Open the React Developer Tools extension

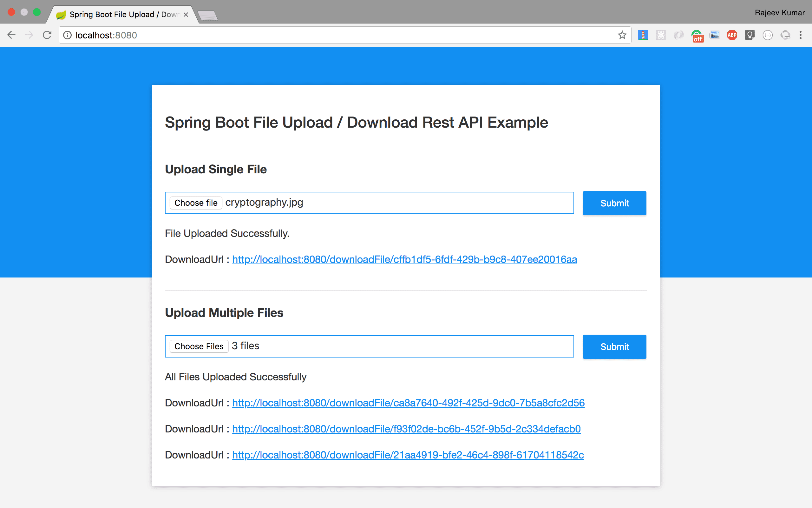pos(661,35)
